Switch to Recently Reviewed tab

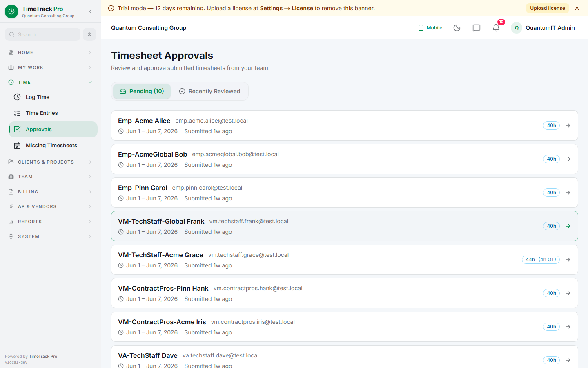209,91
